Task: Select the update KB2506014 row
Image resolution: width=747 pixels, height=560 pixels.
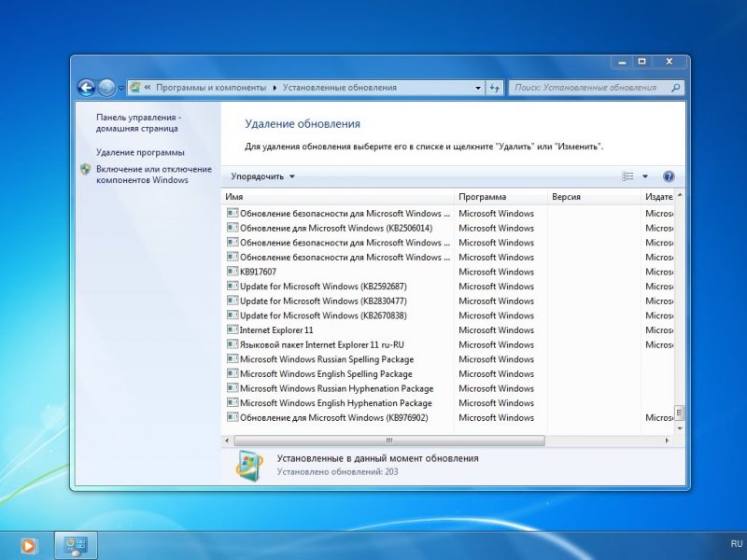Action: (x=448, y=228)
